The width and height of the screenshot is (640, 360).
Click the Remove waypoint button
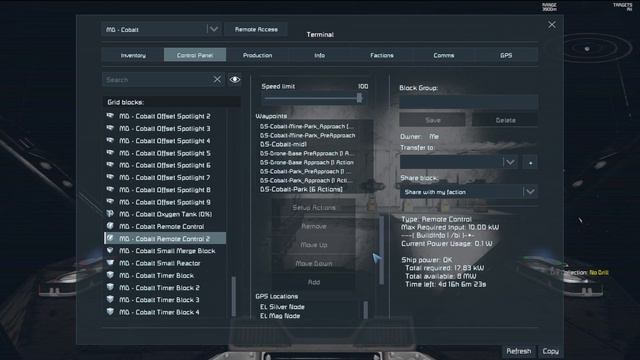[313, 226]
